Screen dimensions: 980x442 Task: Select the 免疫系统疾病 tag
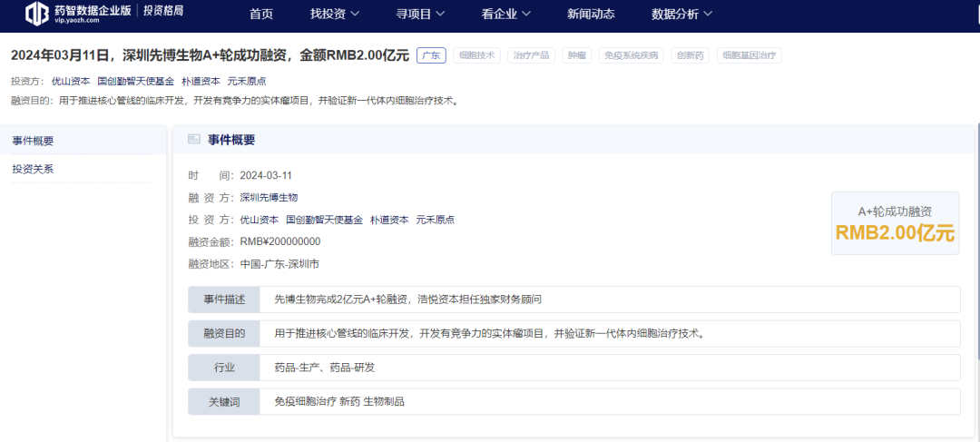coord(631,55)
